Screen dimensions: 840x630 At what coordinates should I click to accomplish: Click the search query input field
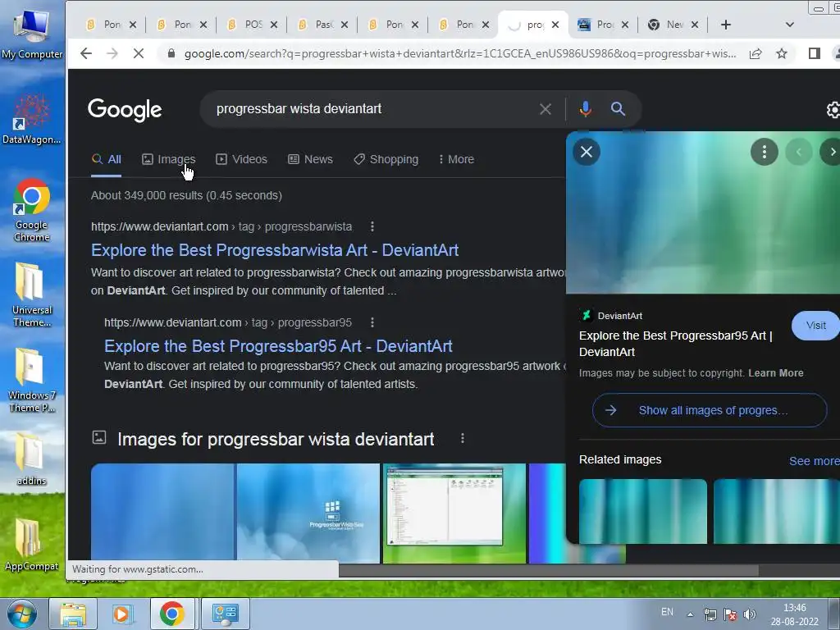pos(370,109)
